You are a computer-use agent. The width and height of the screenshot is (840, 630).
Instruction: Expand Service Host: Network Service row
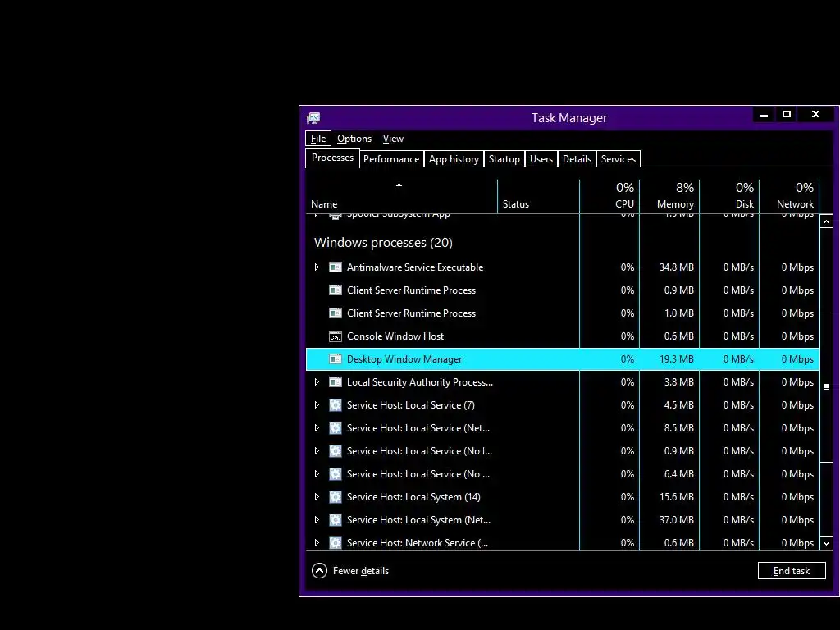pyautogui.click(x=317, y=543)
